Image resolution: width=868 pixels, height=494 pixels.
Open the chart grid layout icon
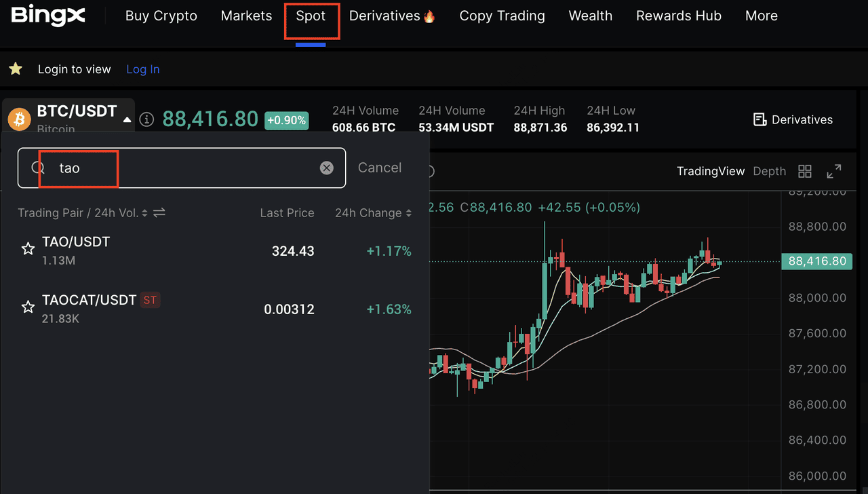[805, 172]
